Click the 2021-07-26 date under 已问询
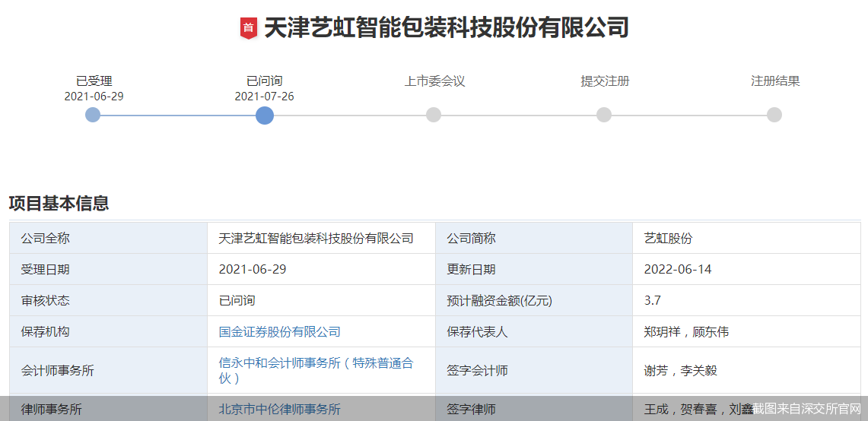Viewport: 868px width, 421px height. click(264, 97)
